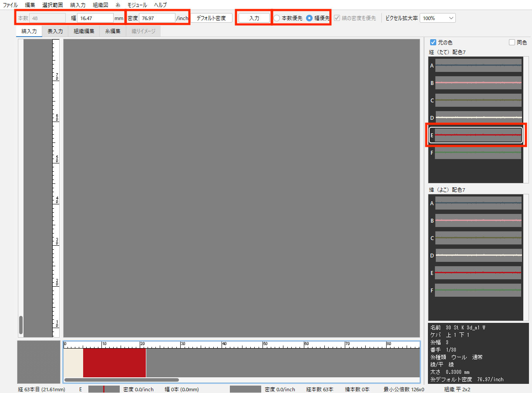Screen dimensions: 532x393
Task: Select the 幅優先 radio button
Action: (309, 18)
